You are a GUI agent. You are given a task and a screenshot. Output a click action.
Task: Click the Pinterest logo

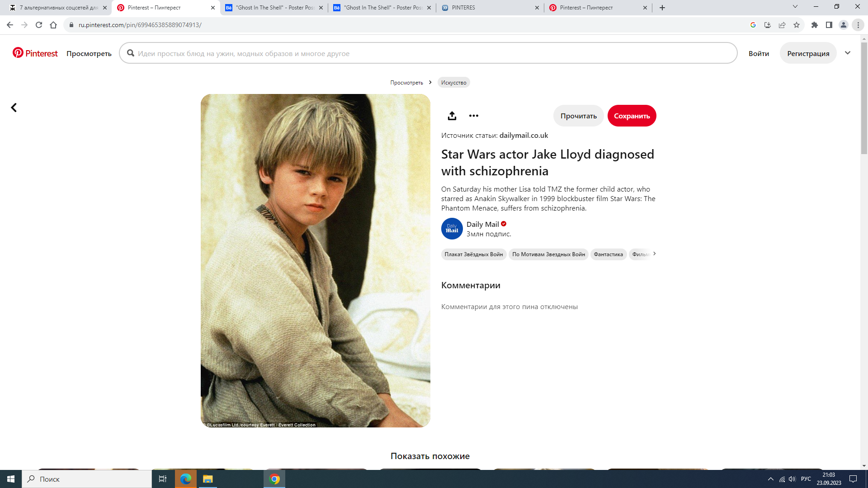pos(35,53)
